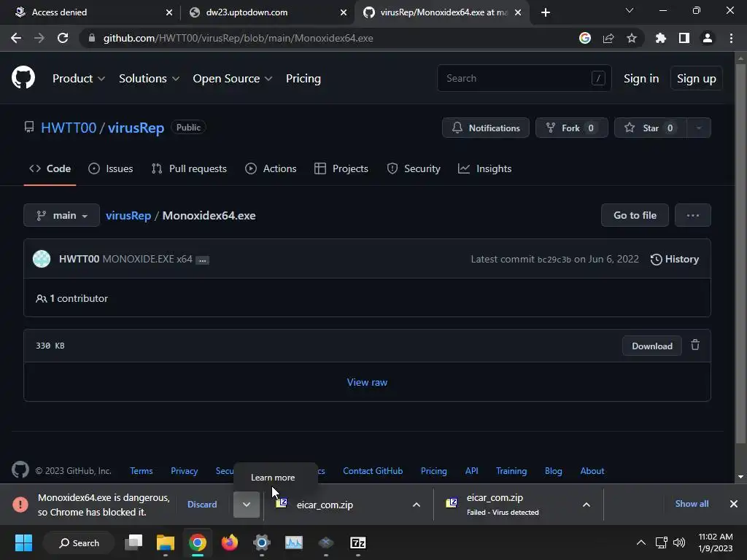Open 7-Zip from the taskbar
Image resolution: width=747 pixels, height=560 pixels.
357,542
